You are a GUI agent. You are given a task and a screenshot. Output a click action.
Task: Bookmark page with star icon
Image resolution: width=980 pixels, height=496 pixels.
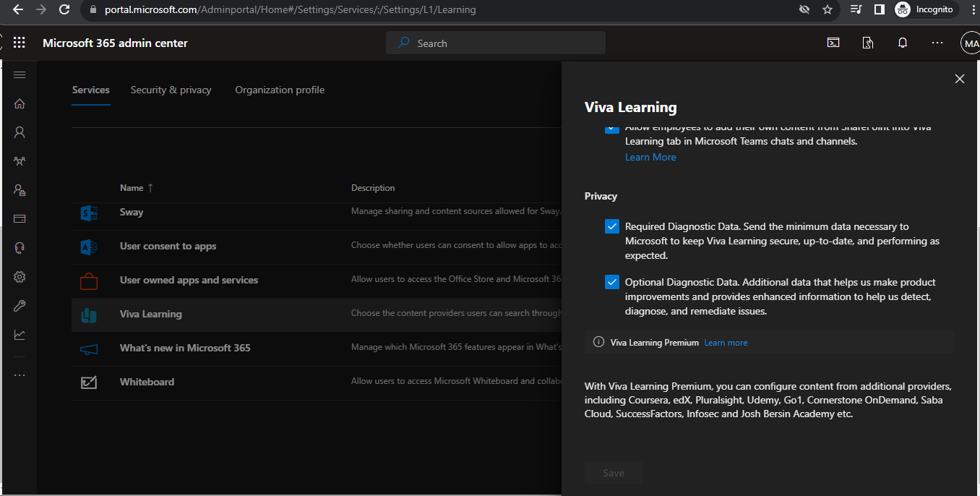(828, 9)
